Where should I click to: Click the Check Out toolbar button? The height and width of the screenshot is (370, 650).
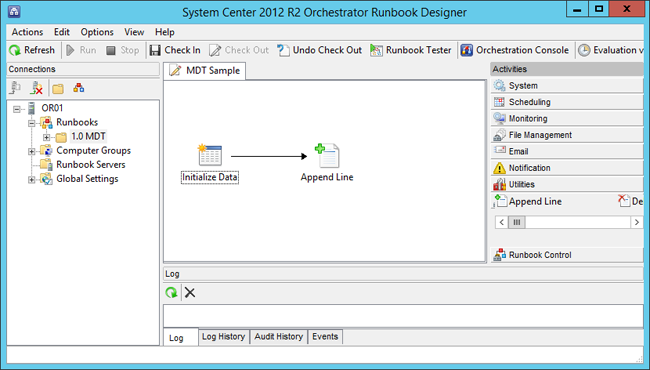(239, 50)
